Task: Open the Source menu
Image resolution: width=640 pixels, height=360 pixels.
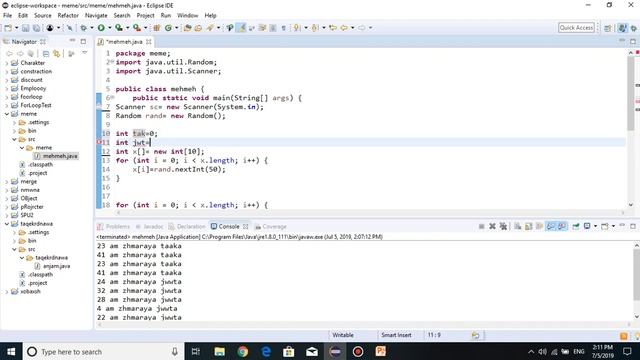Action: point(43,16)
